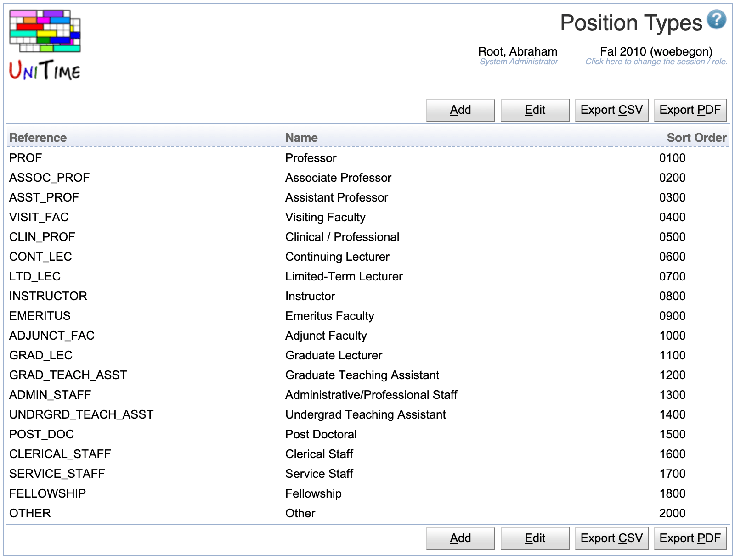Select the FELLOWSHIP row
This screenshot has width=735, height=560.
tap(47, 493)
